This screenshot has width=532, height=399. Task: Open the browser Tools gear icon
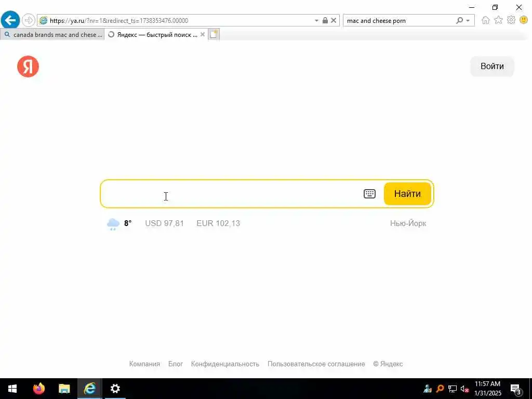[x=511, y=20]
